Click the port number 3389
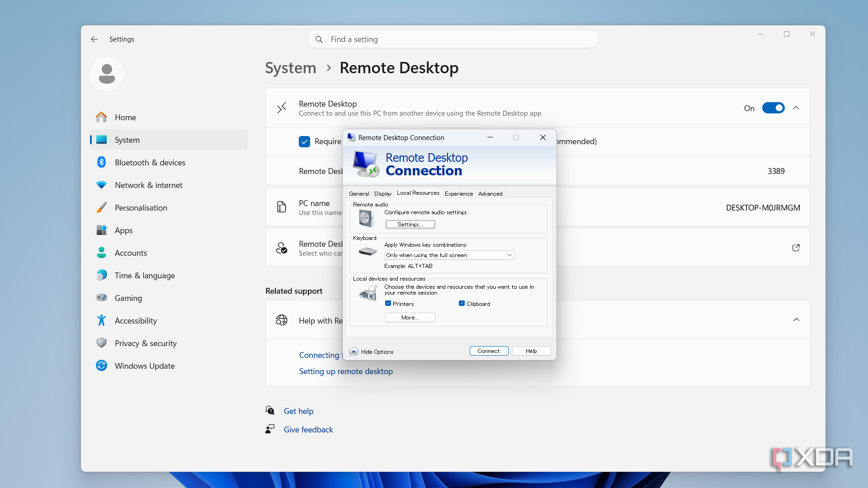The height and width of the screenshot is (488, 868). [776, 171]
